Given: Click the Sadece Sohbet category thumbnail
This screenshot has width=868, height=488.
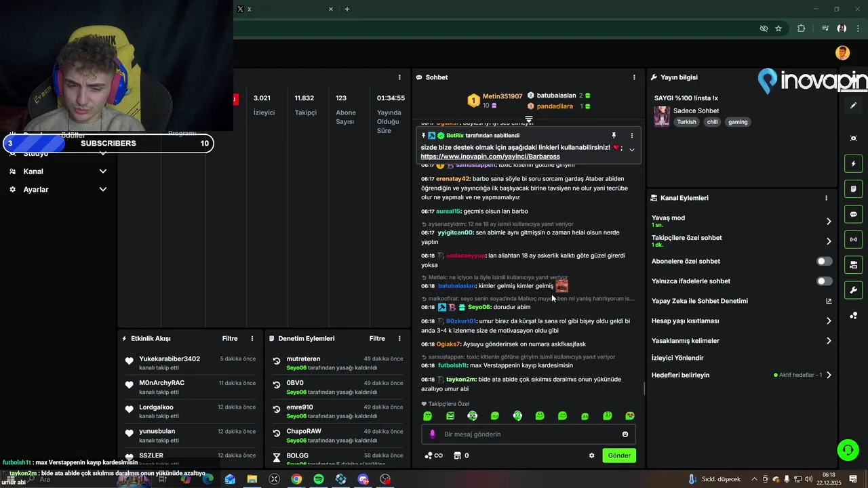Looking at the screenshot, I should [x=662, y=116].
